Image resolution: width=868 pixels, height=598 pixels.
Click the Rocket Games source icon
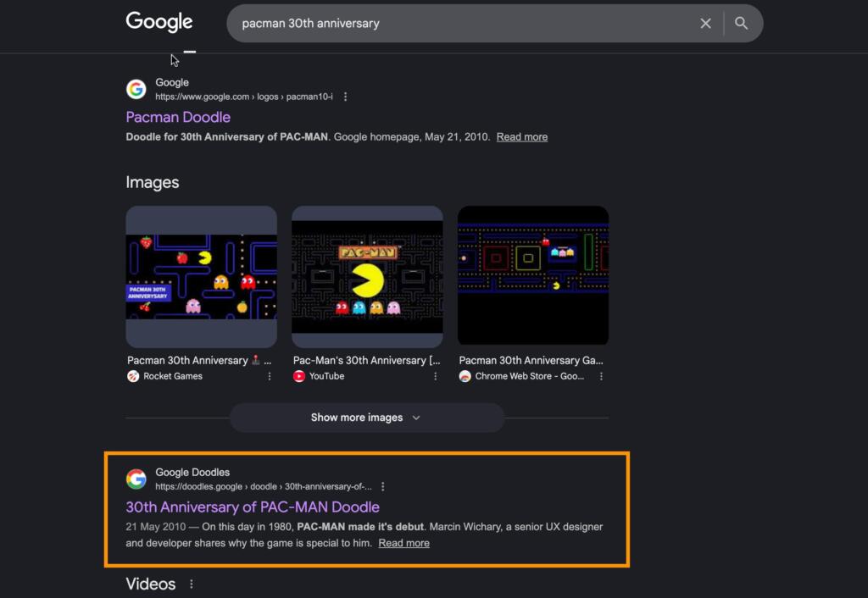[133, 376]
